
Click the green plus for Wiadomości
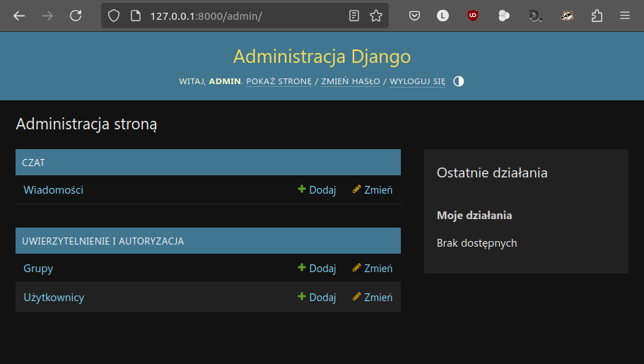(x=301, y=189)
